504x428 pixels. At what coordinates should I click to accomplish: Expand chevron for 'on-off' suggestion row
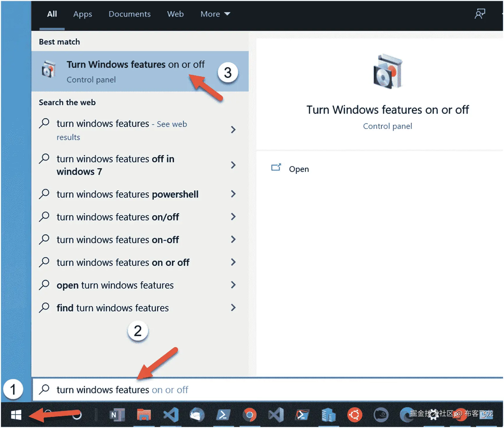[233, 239]
